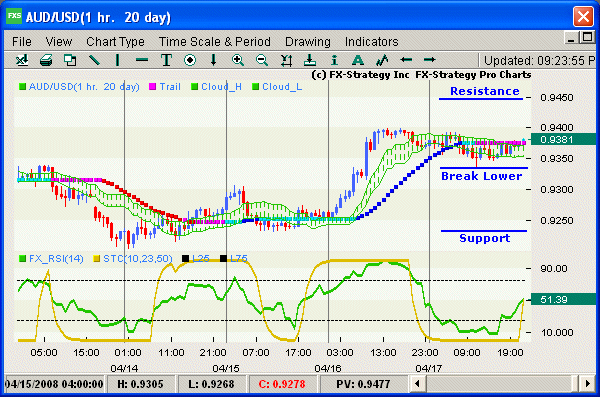Click the 90.00 indicator axis label
The width and height of the screenshot is (600, 397).
click(x=554, y=268)
